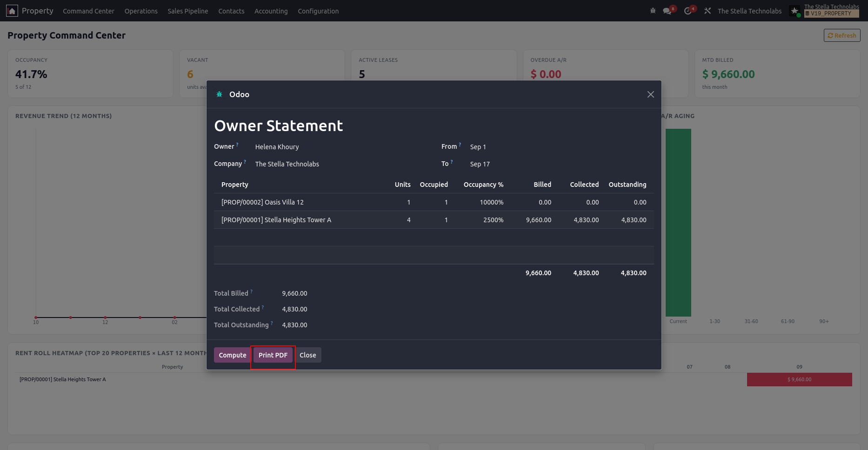Click the green Current A/R aging bar
The image size is (868, 450).
[678, 223]
